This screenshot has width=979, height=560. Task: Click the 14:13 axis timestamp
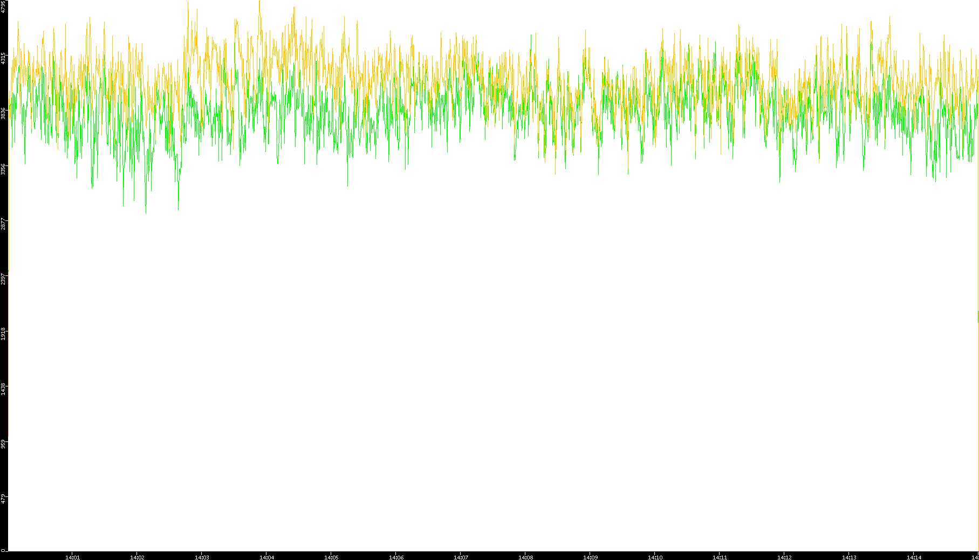click(849, 557)
